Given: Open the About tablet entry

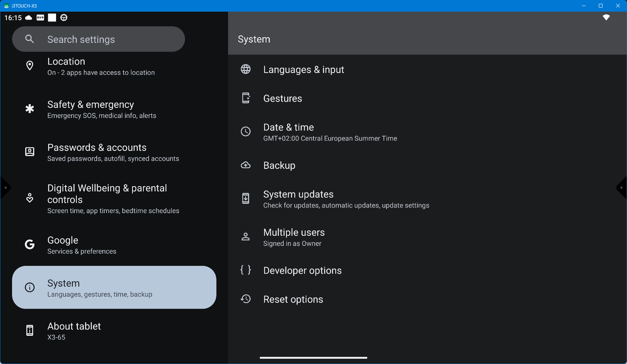Looking at the screenshot, I should [x=74, y=331].
